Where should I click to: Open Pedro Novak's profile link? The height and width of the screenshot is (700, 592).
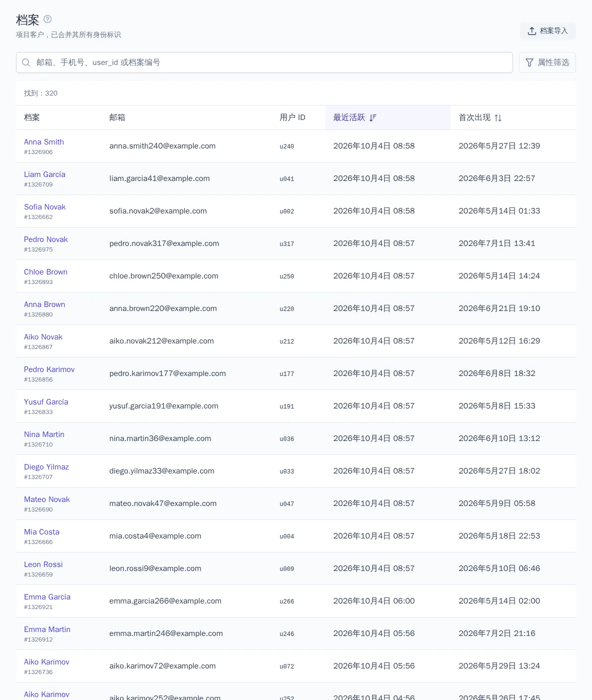pos(46,239)
